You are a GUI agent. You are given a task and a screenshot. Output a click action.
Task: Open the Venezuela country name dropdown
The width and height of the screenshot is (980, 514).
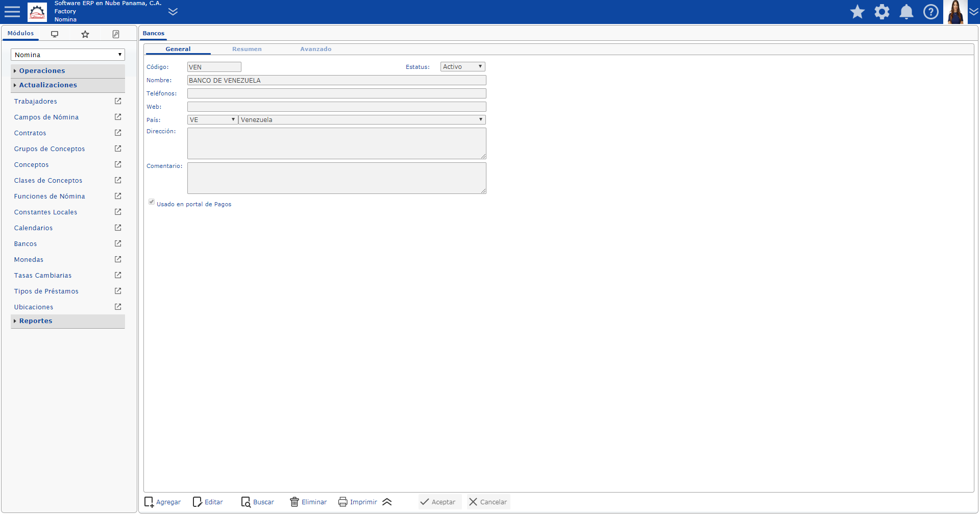[x=361, y=120]
